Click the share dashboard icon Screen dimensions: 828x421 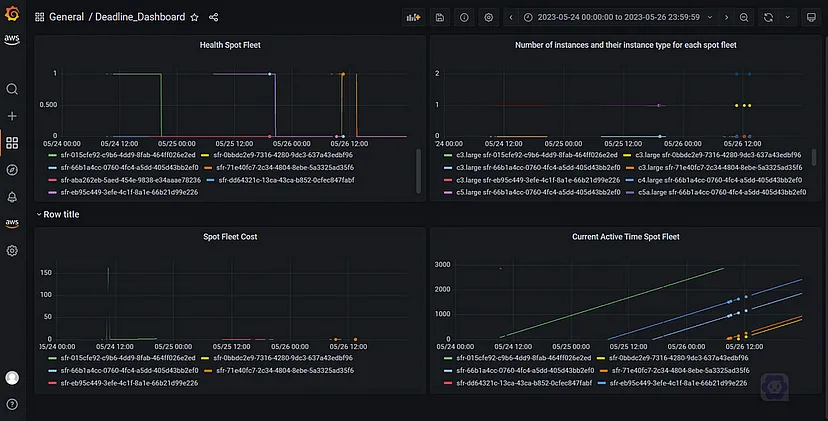(214, 17)
